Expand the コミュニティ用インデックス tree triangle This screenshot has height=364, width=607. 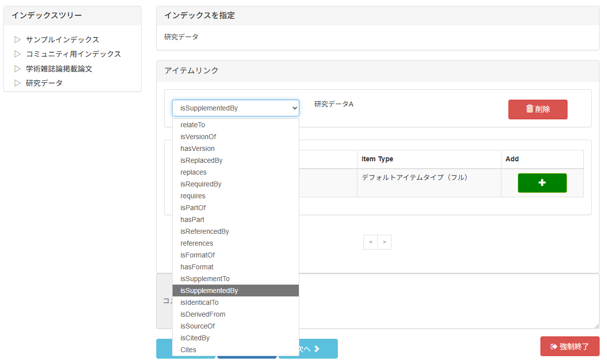tap(18, 54)
